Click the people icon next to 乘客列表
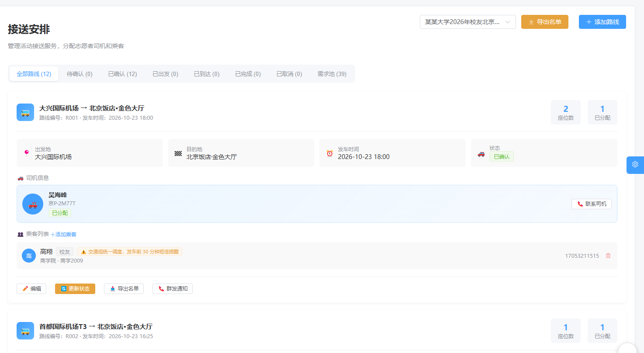 [21, 234]
